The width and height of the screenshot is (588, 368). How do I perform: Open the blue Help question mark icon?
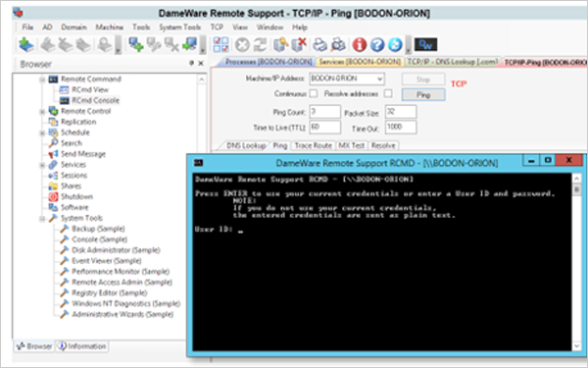click(377, 45)
